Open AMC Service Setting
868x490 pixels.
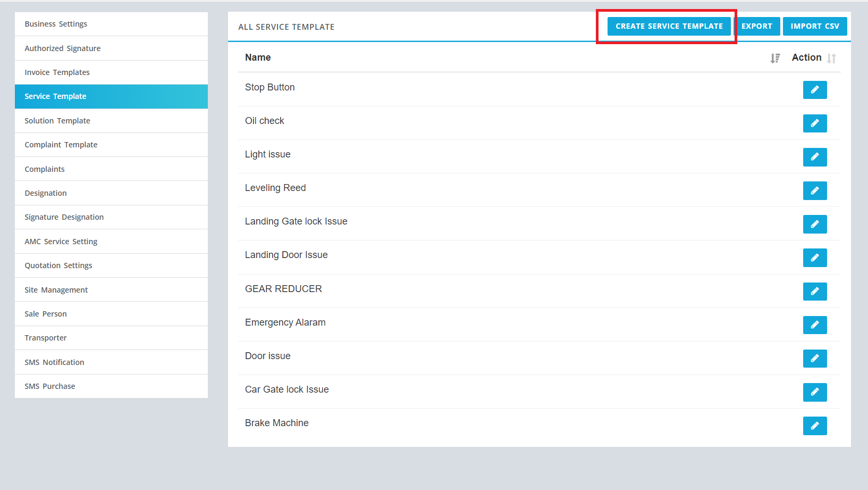[x=111, y=242]
